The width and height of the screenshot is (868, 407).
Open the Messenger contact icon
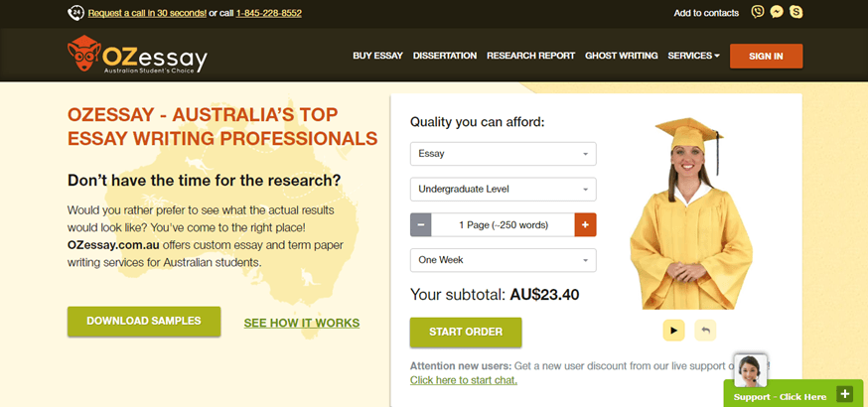(x=777, y=12)
